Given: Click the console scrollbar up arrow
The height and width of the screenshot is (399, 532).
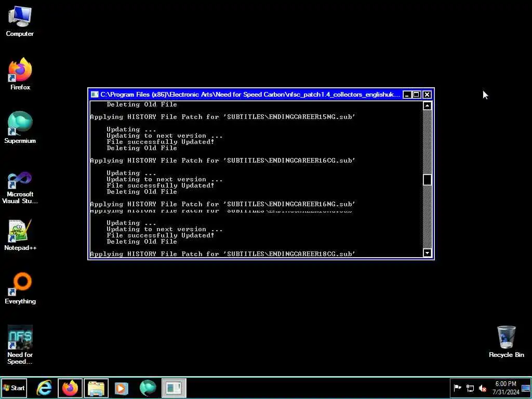Looking at the screenshot, I should coord(427,105).
